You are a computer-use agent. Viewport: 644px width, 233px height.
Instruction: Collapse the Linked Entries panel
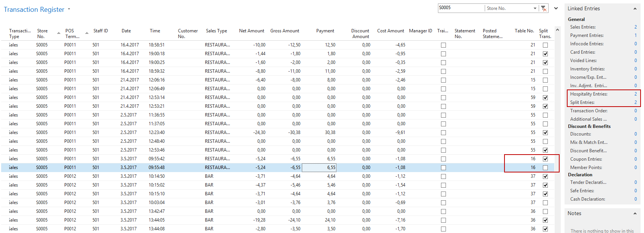click(x=634, y=9)
